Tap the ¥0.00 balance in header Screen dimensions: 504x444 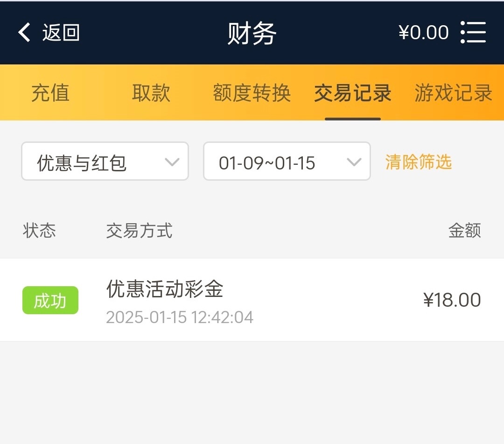(x=423, y=33)
